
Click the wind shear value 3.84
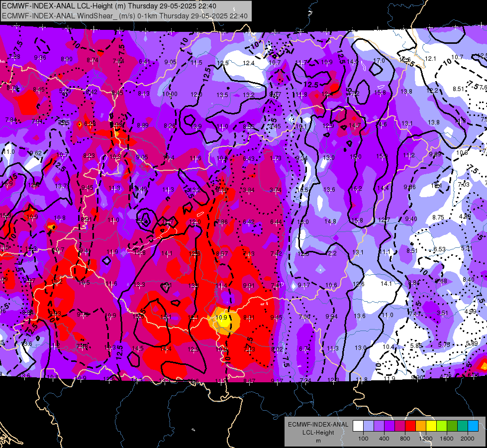click(248, 190)
